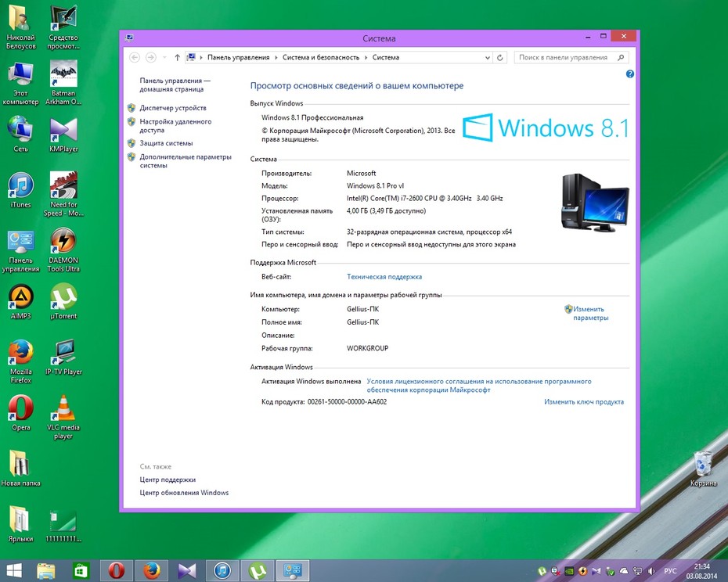Go up one level with arrow
Screen dimensions: 728x582
(x=177, y=58)
